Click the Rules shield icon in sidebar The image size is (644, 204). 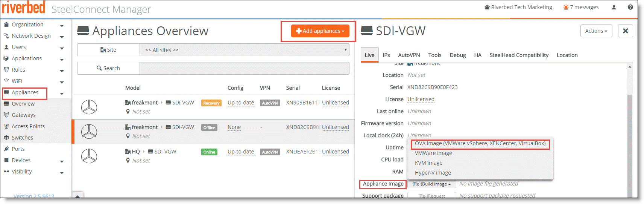[6, 70]
